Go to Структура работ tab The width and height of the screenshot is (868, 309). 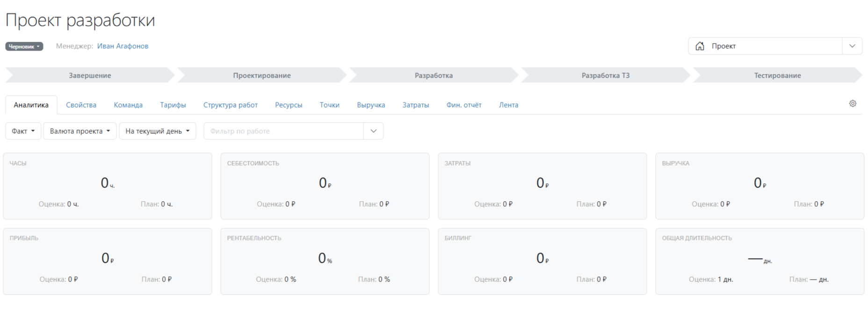pos(230,105)
